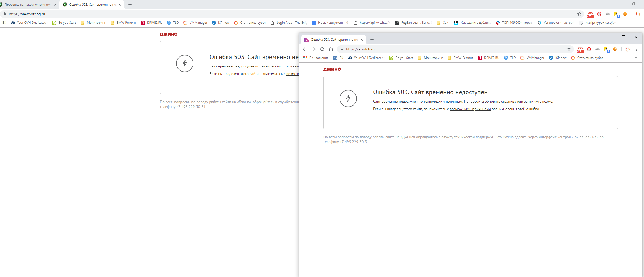
Task: Open the home page via house icon
Action: tap(331, 49)
